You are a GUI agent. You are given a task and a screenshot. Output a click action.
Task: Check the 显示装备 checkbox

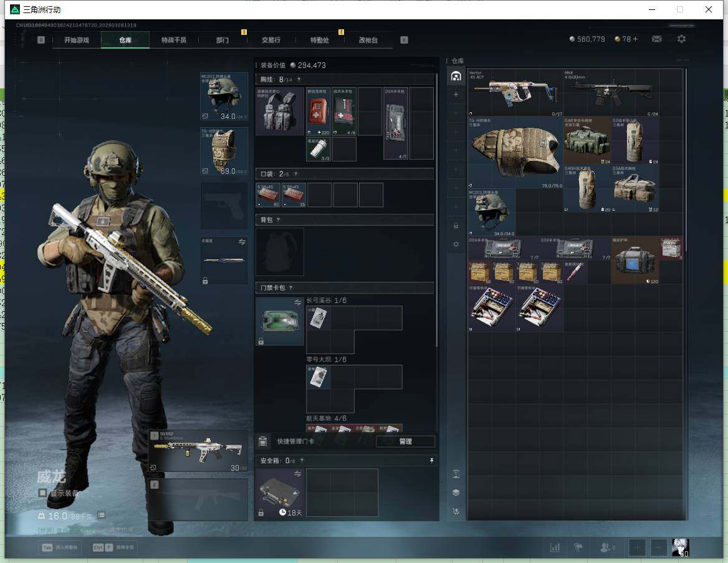(42, 493)
